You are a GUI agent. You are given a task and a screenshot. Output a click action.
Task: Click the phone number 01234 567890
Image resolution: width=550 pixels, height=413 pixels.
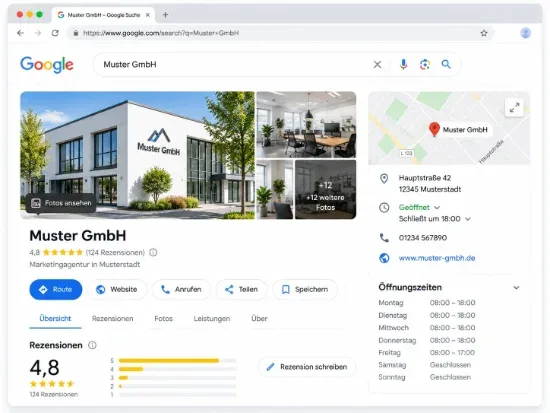point(423,238)
